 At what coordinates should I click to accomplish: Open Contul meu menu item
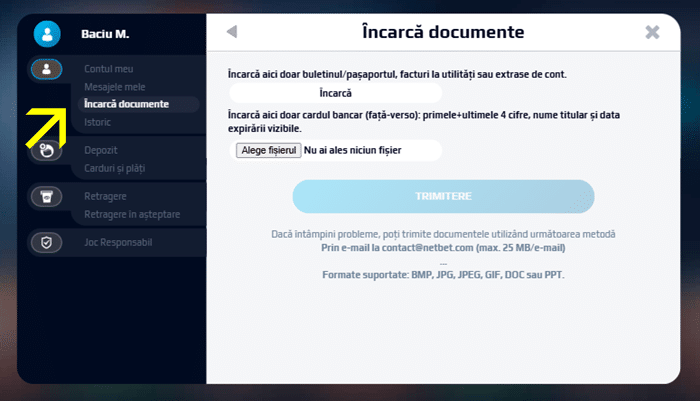108,69
